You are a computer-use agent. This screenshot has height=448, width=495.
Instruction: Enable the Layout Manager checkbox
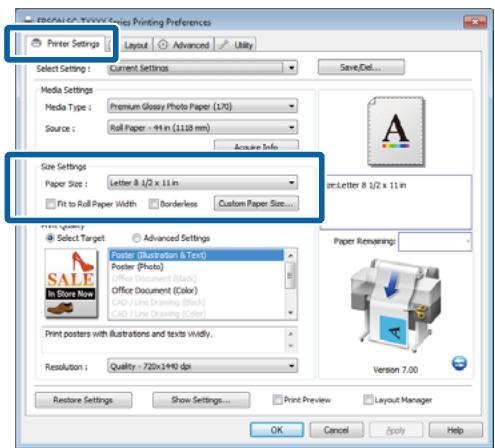pos(368,399)
